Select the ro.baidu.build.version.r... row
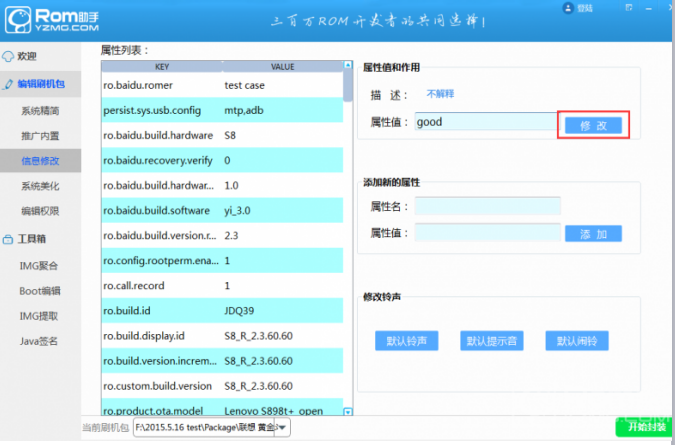 click(x=222, y=235)
